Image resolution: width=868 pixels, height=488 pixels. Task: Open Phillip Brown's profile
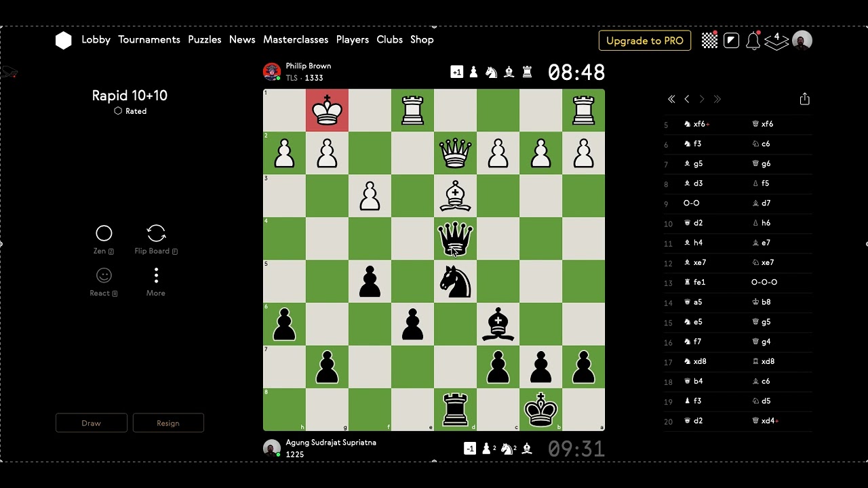click(309, 66)
